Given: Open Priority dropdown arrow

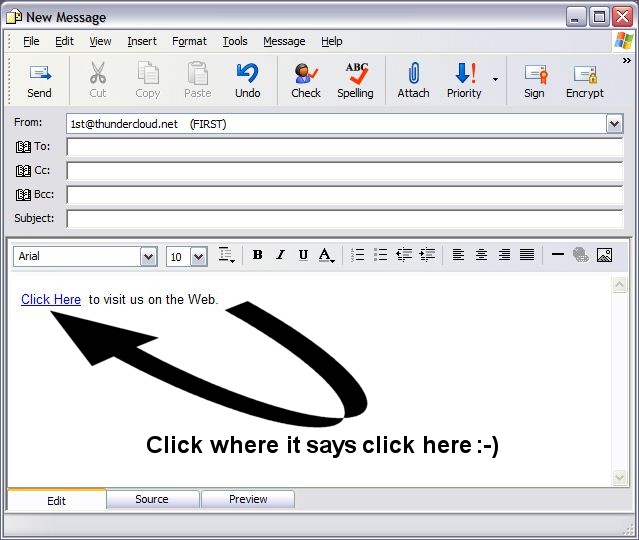Looking at the screenshot, I should tap(495, 79).
